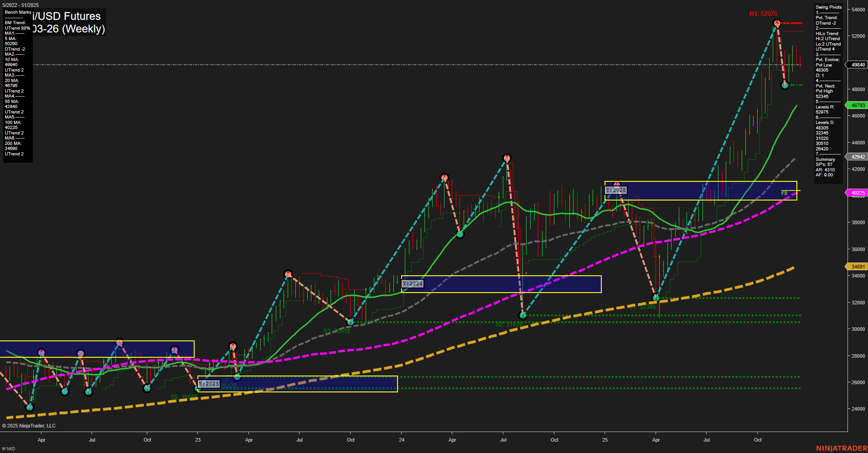The width and height of the screenshot is (868, 453).
Task: Select the 5/2022 - 51/2025 date range header
Action: 20,5
